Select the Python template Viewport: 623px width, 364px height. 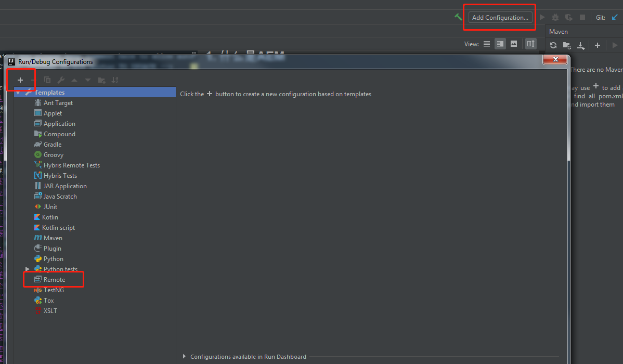53,258
